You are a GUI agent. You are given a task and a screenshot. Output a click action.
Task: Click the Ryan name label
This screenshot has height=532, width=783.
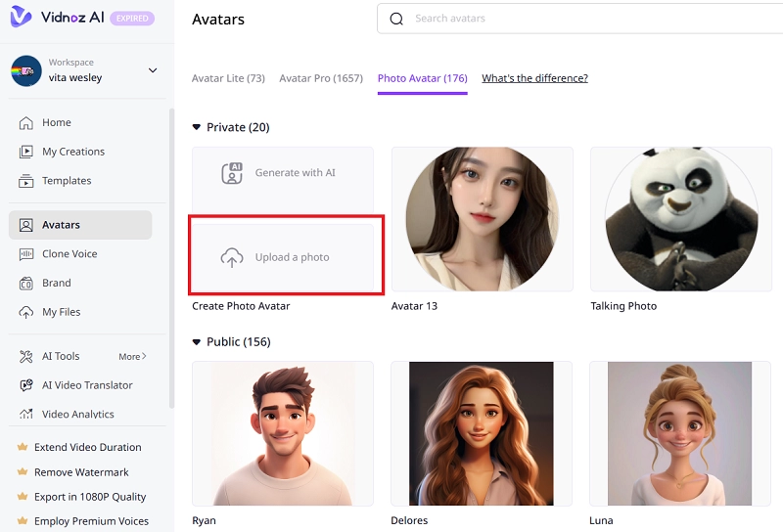click(205, 520)
